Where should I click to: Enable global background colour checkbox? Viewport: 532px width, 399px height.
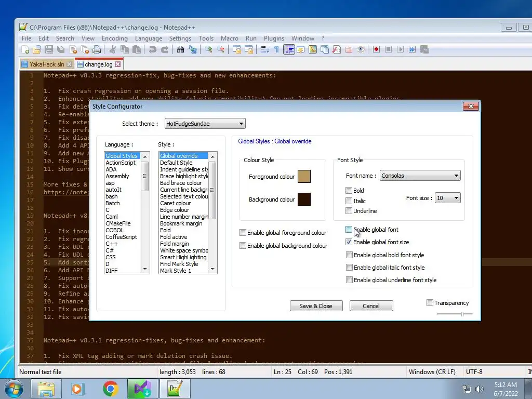pos(243,245)
